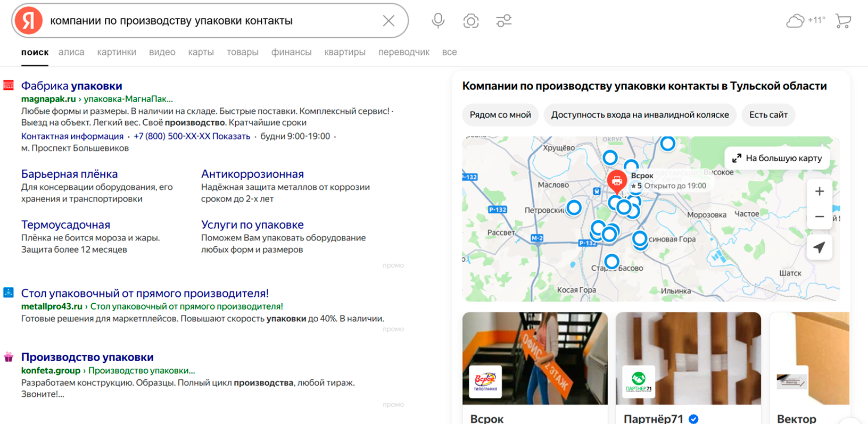Toggle the Рядом со мной filter

point(500,115)
